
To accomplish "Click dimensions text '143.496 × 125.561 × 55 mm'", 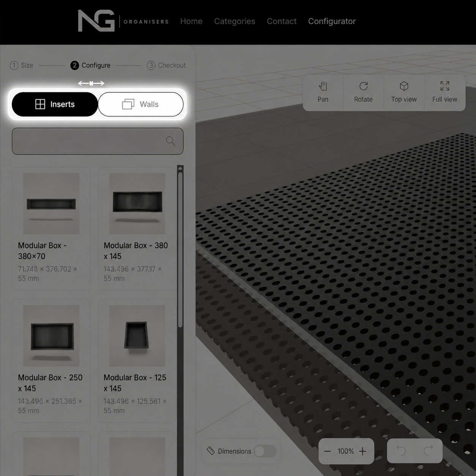I will pyautogui.click(x=135, y=406).
